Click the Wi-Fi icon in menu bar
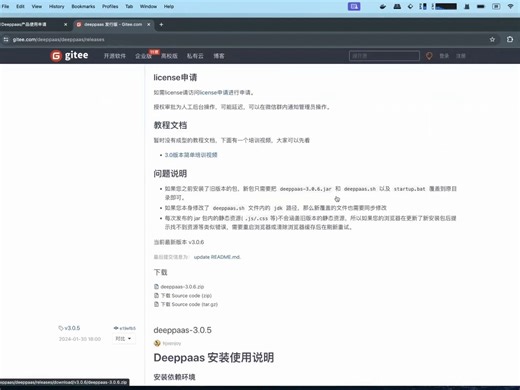The width and height of the screenshot is (520, 390). click(510, 6)
